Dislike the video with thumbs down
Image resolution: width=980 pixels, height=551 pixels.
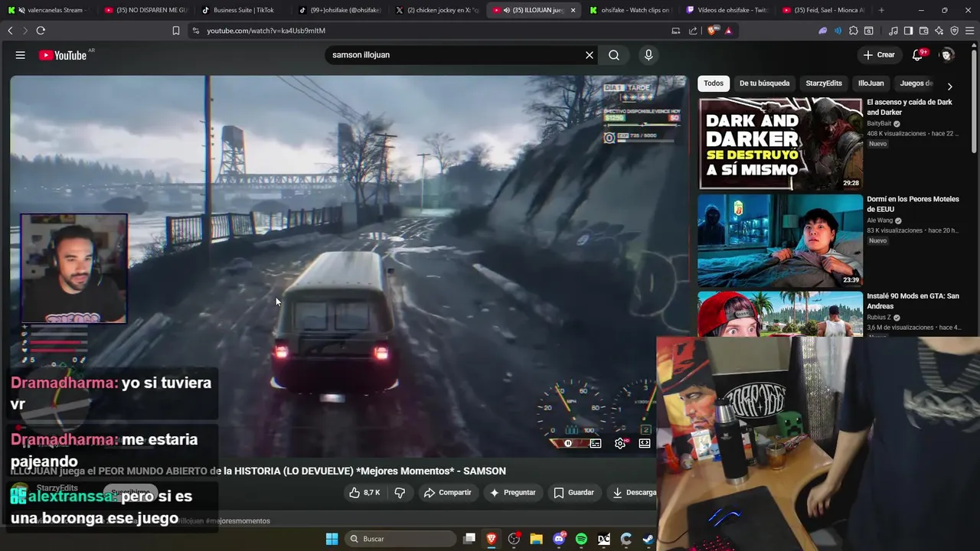click(x=400, y=493)
